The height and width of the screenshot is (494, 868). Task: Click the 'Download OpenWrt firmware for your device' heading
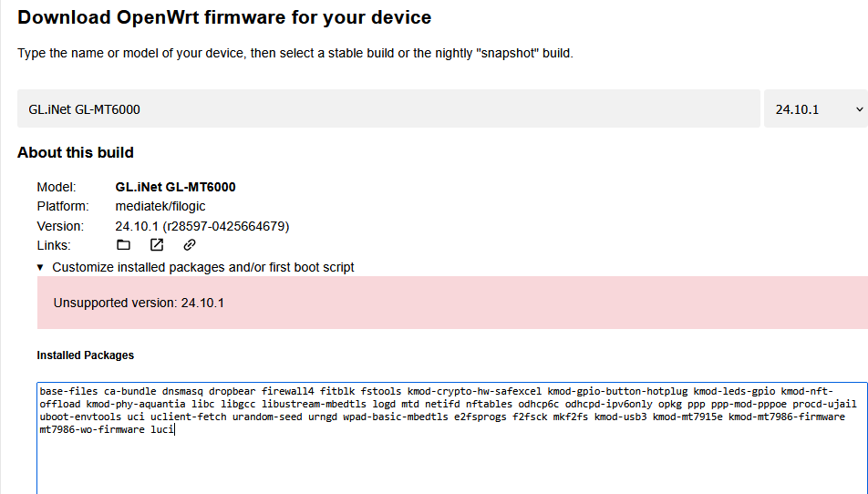(x=224, y=17)
